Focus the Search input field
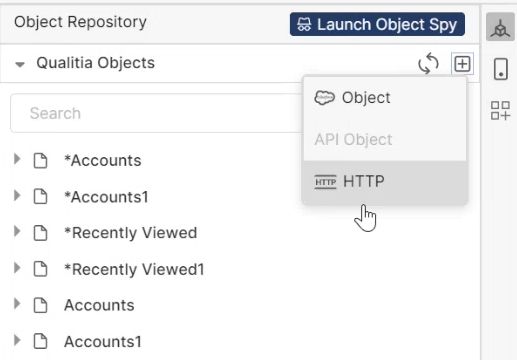The width and height of the screenshot is (517, 360). click(x=156, y=113)
